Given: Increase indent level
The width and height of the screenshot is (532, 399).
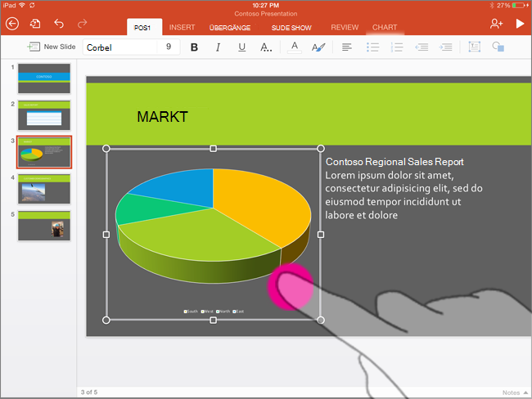Looking at the screenshot, I should click(x=445, y=47).
